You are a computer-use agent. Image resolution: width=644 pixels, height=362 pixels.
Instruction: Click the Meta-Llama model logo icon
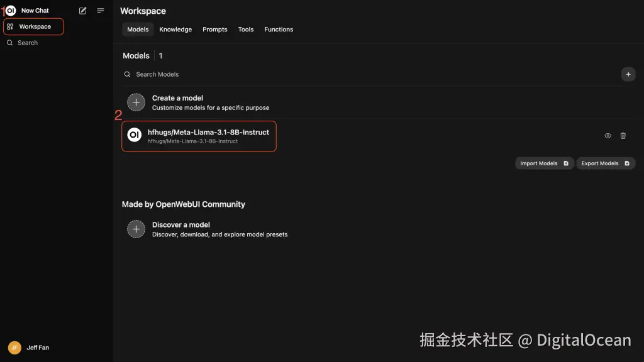(x=135, y=134)
